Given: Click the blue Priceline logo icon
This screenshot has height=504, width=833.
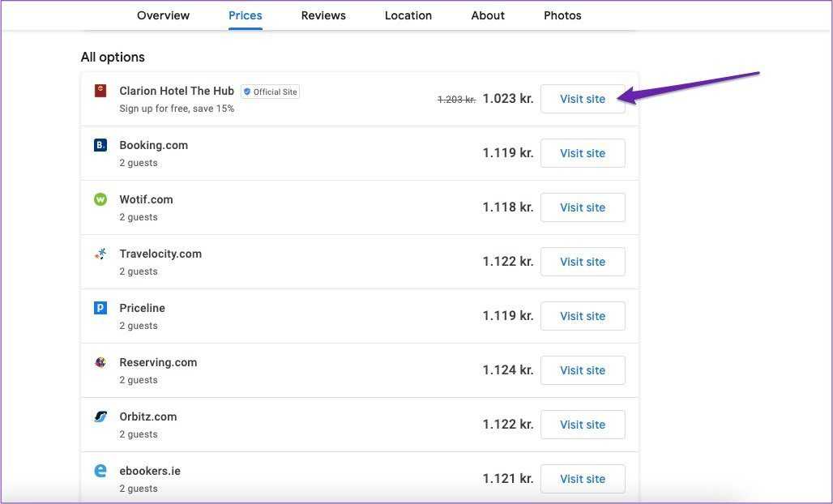Looking at the screenshot, I should click(x=100, y=308).
